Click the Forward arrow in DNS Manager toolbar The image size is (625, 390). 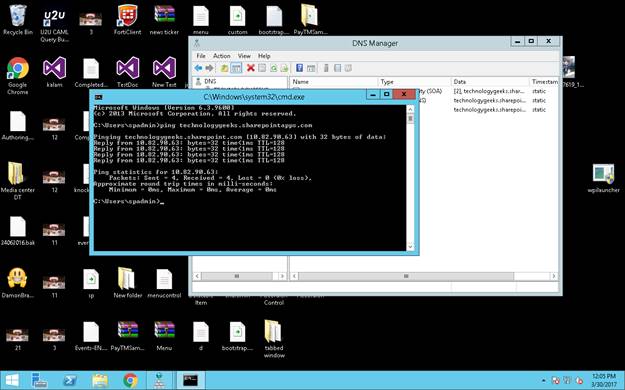(209, 68)
